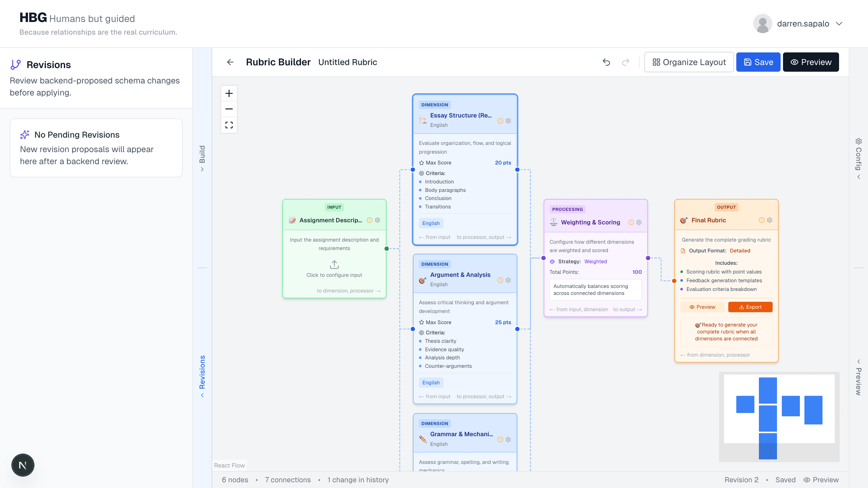The width and height of the screenshot is (868, 488).
Task: Click the Next.js dev tools badge
Action: [x=23, y=465]
